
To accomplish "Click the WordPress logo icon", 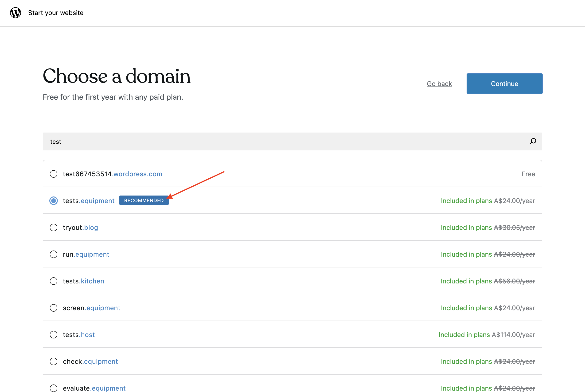I will click(x=16, y=13).
